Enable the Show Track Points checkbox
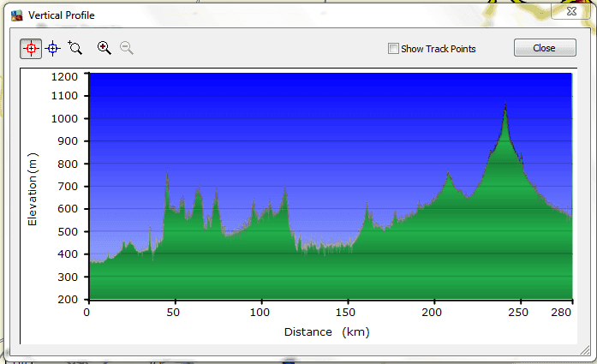 click(393, 48)
